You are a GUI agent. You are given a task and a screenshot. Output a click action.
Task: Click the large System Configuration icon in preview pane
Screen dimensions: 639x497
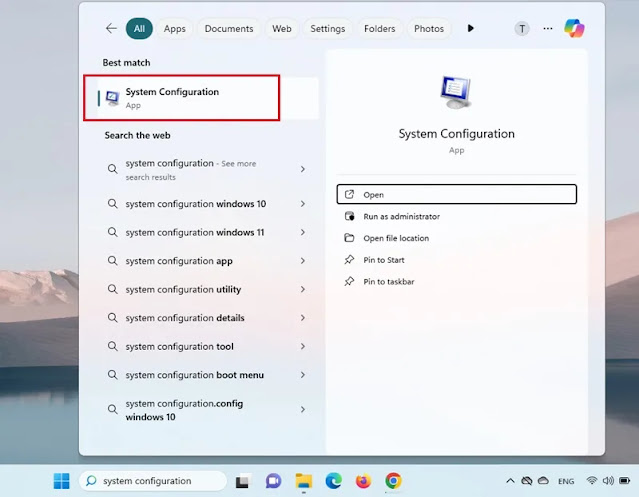456,92
